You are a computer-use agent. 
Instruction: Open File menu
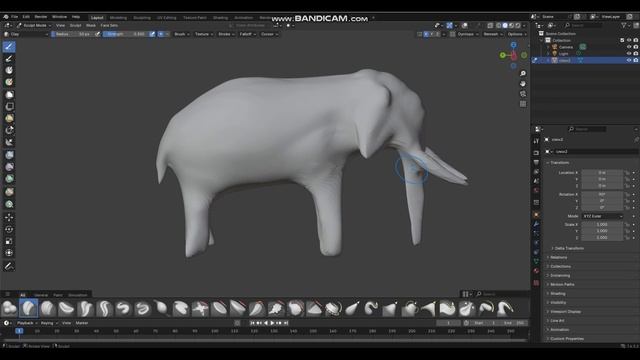(15, 17)
